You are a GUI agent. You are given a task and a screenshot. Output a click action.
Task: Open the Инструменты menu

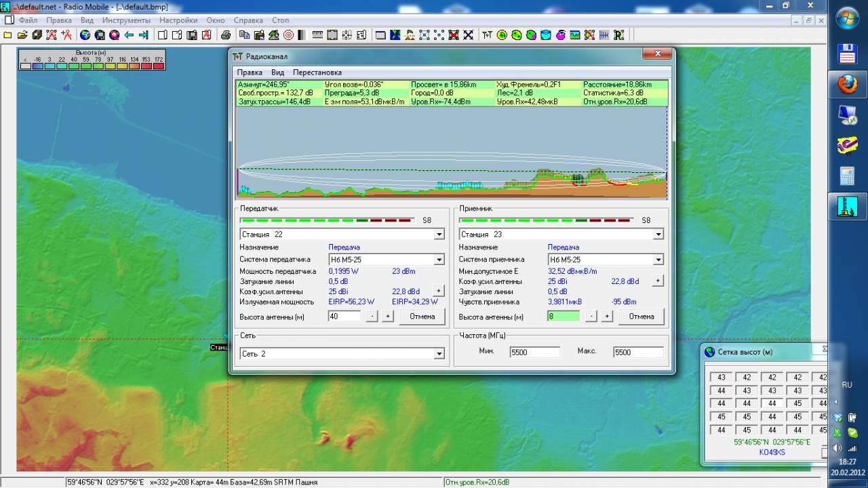(x=126, y=20)
